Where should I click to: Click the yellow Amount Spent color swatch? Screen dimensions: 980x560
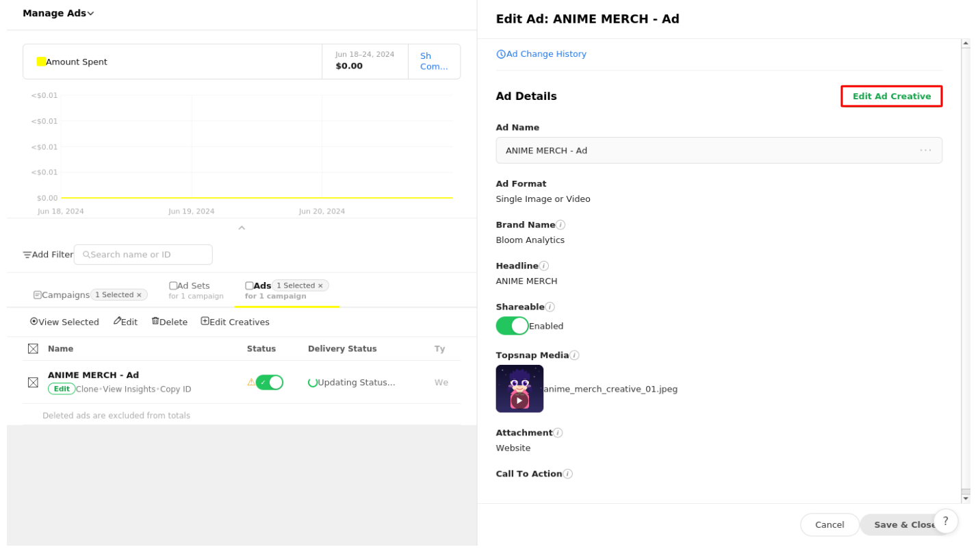pyautogui.click(x=41, y=62)
